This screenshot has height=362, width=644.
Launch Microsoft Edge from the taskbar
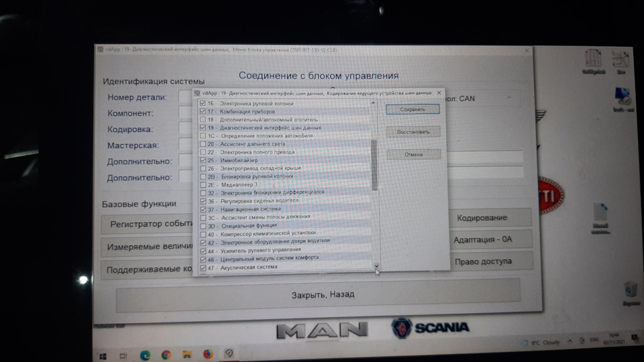click(145, 355)
